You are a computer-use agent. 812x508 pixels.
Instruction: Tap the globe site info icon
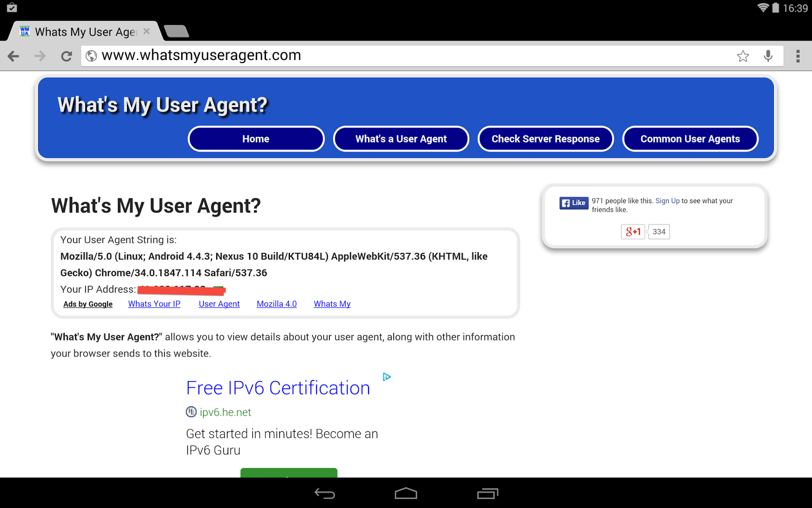(91, 56)
